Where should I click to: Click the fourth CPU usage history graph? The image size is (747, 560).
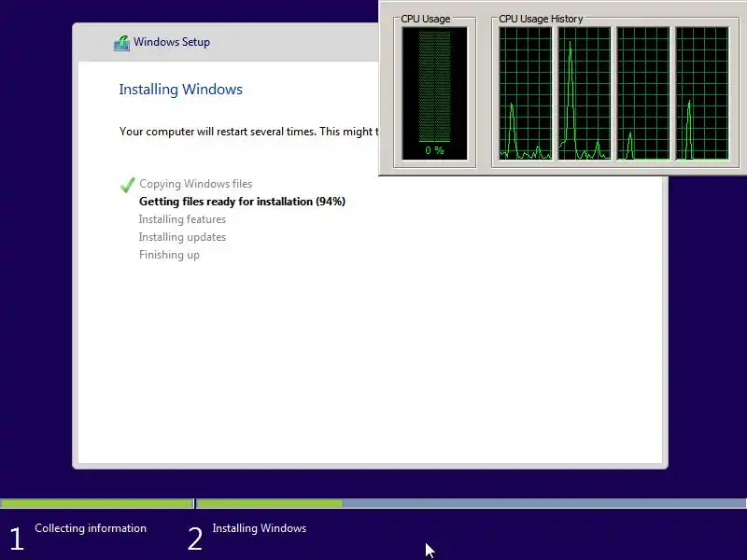point(702,93)
